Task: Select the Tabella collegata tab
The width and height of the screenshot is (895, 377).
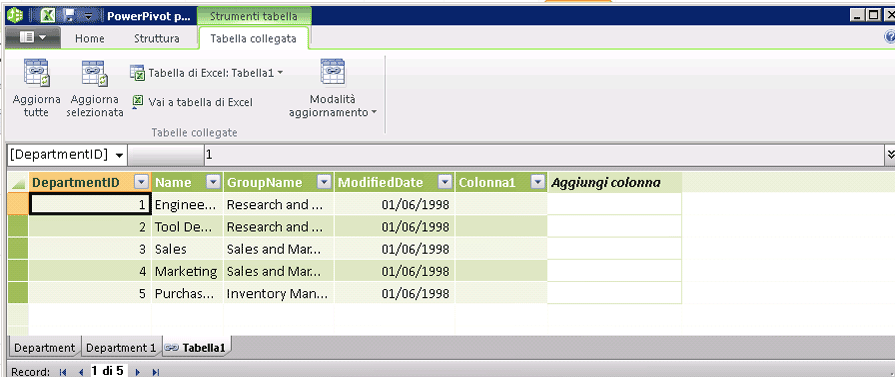Action: click(253, 39)
